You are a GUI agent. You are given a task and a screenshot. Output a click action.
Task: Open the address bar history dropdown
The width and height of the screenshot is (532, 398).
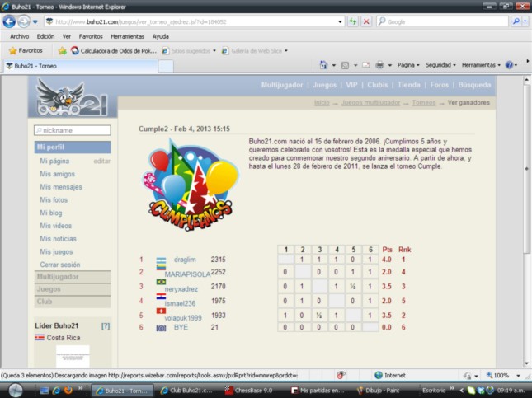[x=340, y=21]
